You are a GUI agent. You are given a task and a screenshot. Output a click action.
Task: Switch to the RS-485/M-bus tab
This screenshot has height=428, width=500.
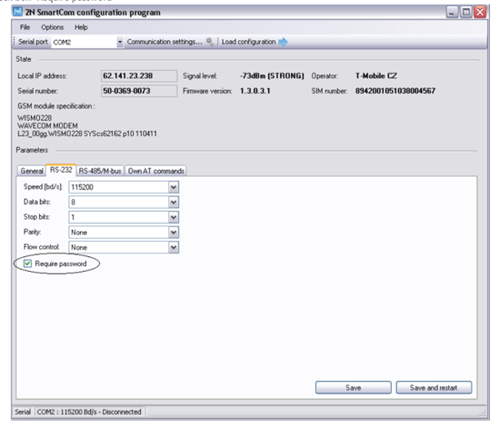100,171
